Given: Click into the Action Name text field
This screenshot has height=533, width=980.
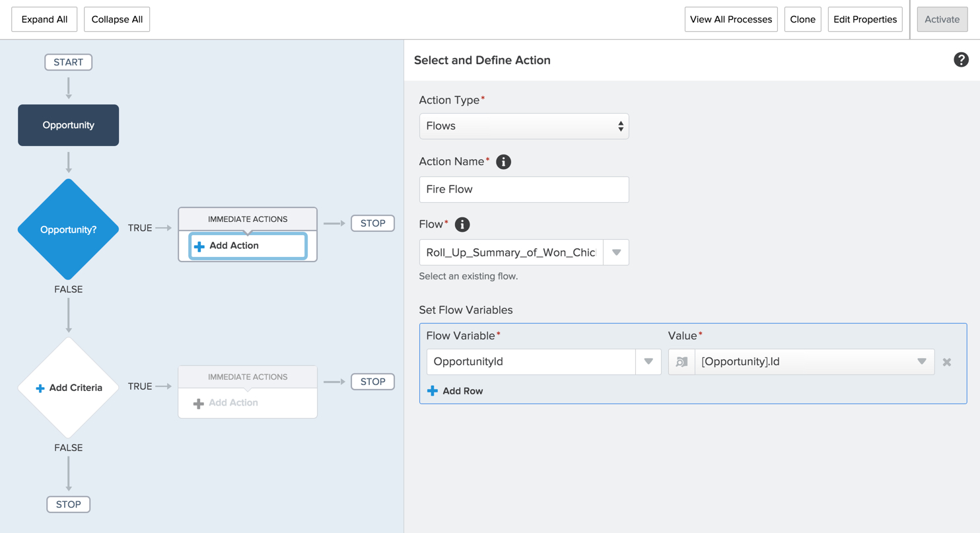Looking at the screenshot, I should pyautogui.click(x=524, y=190).
